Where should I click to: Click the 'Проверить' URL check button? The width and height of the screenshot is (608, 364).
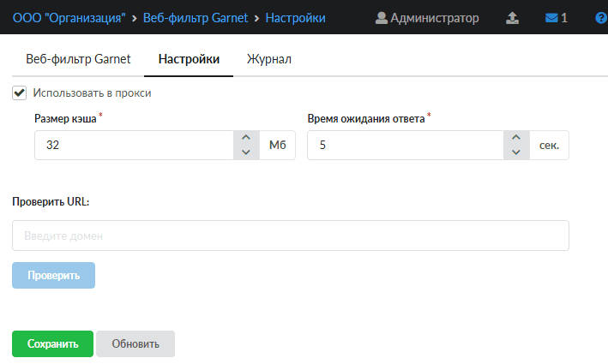53,275
